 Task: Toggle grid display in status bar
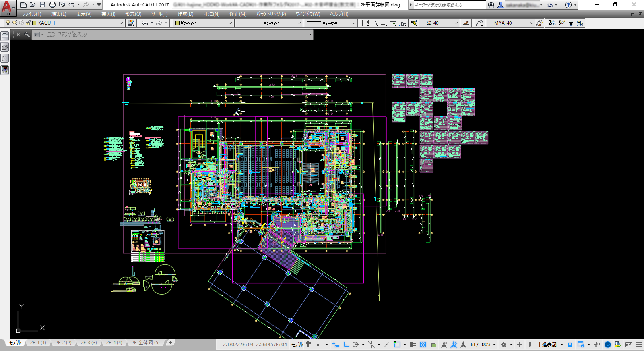(x=309, y=345)
